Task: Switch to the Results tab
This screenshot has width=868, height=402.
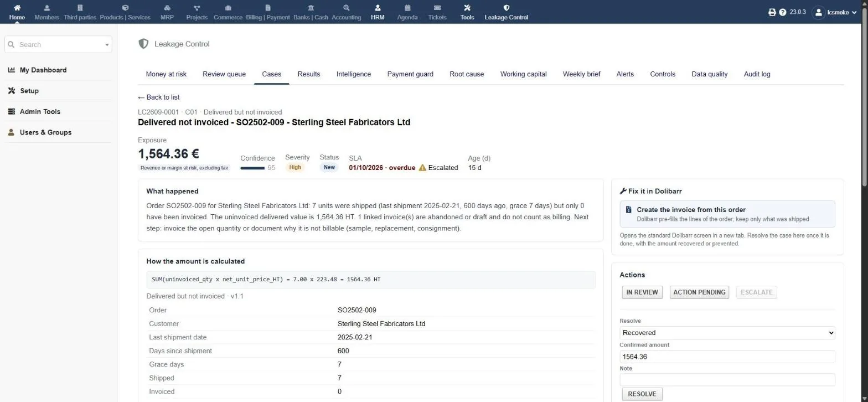Action: pos(309,74)
